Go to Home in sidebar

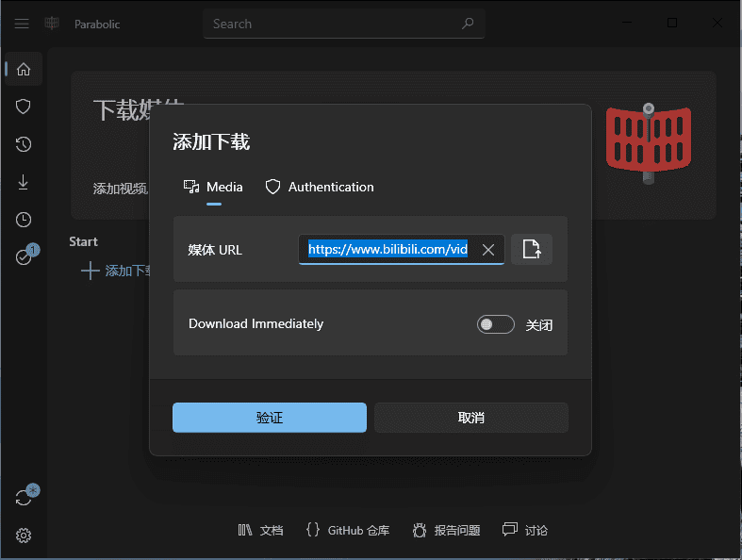pyautogui.click(x=24, y=69)
